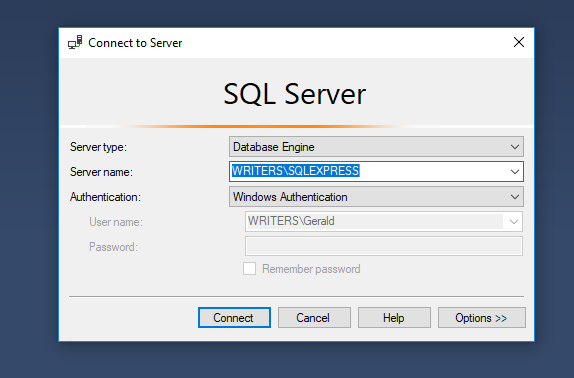
Task: Expand the Server name dropdown arrow
Action: (x=515, y=172)
